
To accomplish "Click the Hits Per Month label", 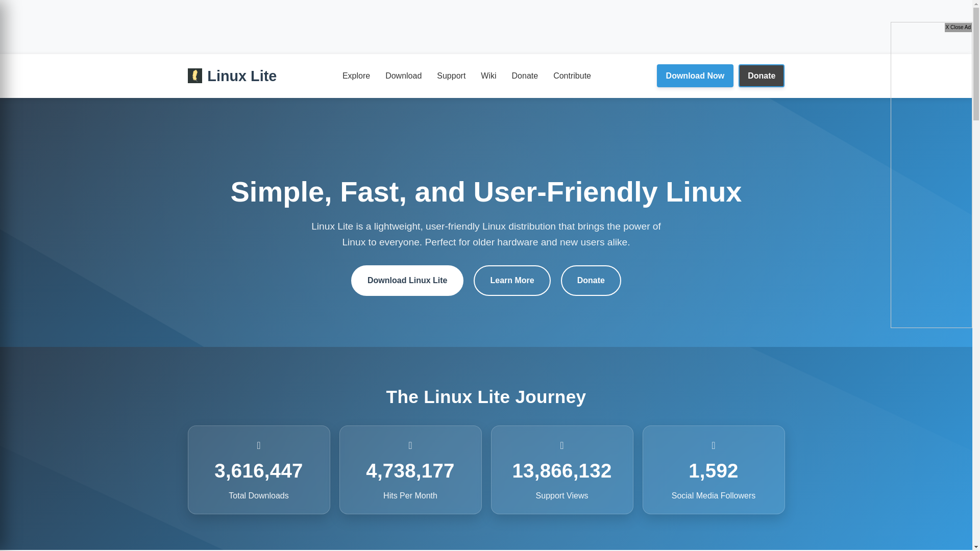I will 410,496.
